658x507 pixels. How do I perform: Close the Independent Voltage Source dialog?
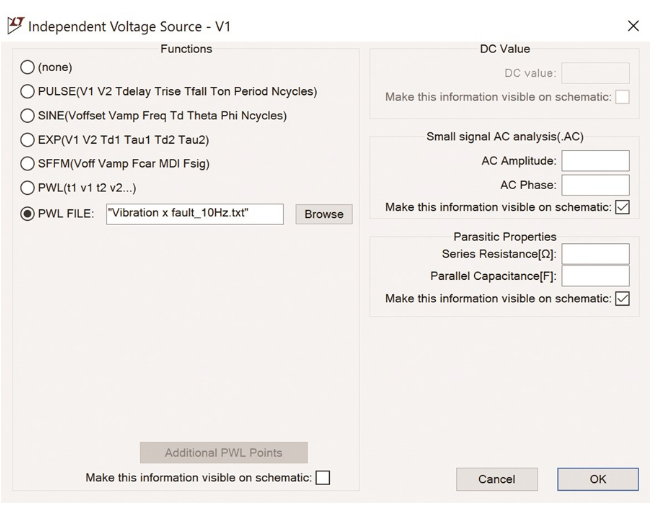click(x=632, y=25)
